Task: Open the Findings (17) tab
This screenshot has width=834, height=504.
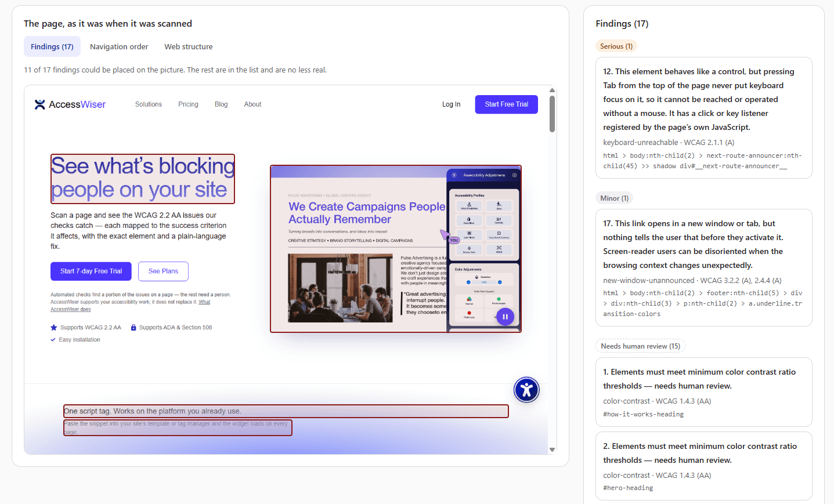Action: [x=52, y=47]
